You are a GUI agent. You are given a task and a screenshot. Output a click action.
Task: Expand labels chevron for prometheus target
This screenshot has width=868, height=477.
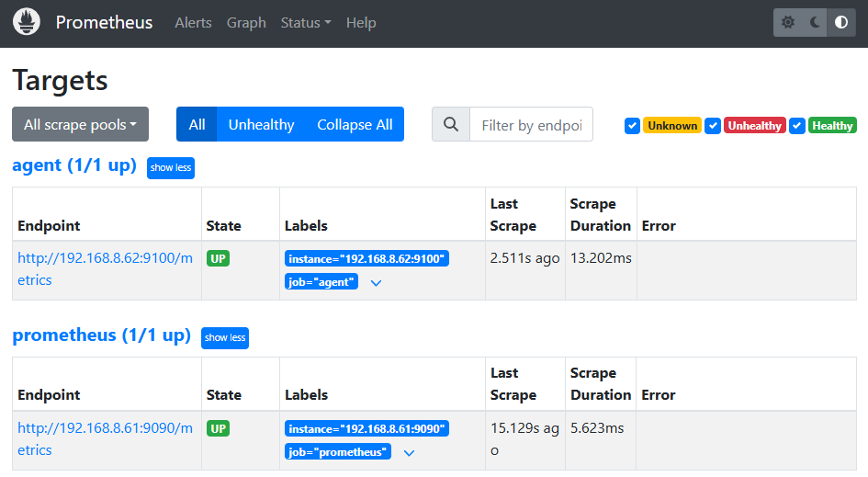(409, 452)
